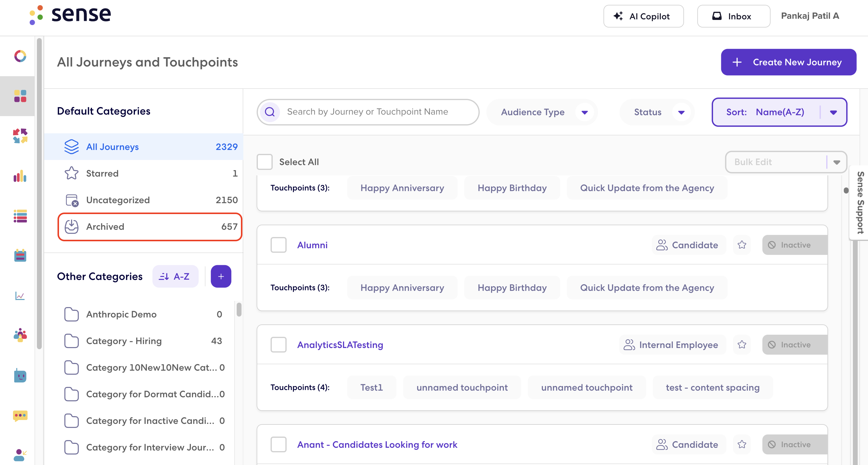Click the left navigation sidebar scrollbar
The image size is (868, 465).
click(39, 193)
